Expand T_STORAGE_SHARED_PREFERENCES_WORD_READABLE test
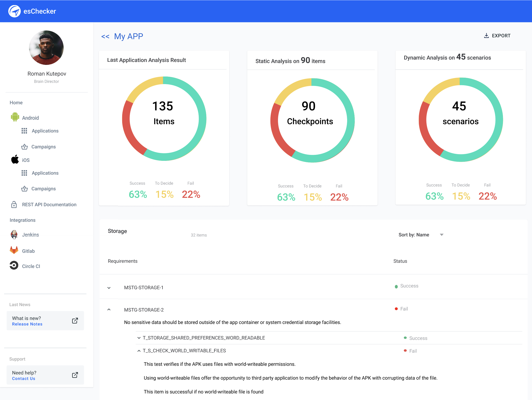The image size is (532, 400). coord(139,338)
